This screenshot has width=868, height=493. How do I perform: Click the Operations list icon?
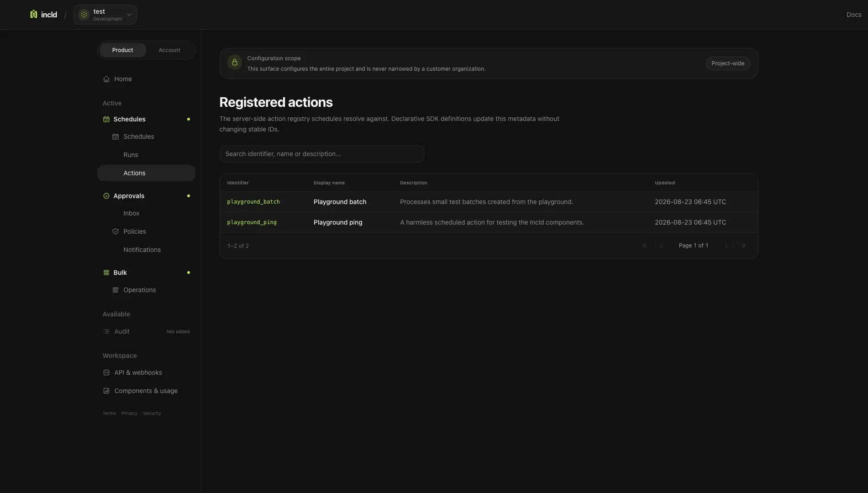[116, 290]
